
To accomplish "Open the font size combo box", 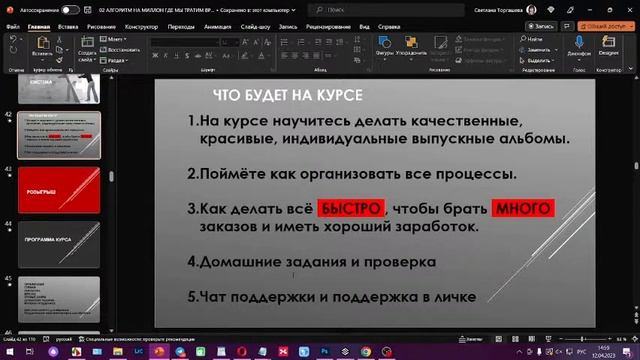I will [230, 42].
